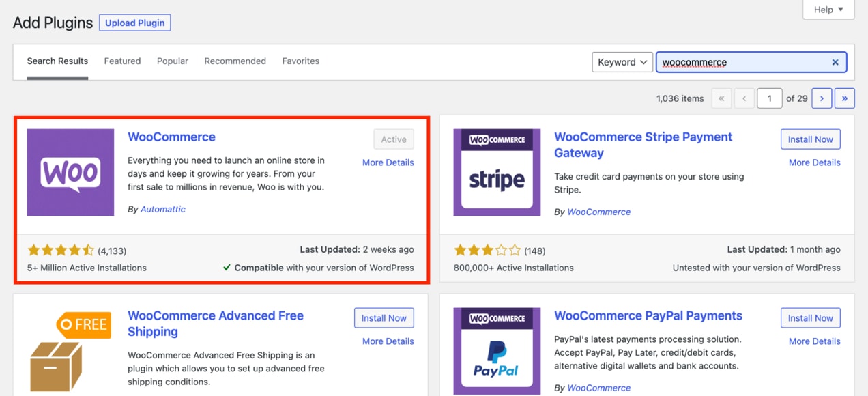Viewport: 868px width, 396px height.
Task: Click the Automattic author link
Action: [x=164, y=209]
